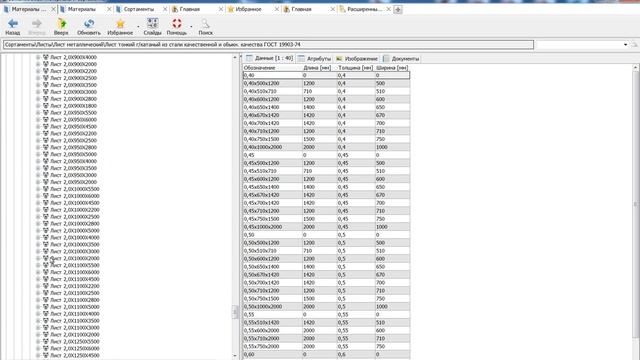Click the button right of address dropdown

click(x=634, y=44)
